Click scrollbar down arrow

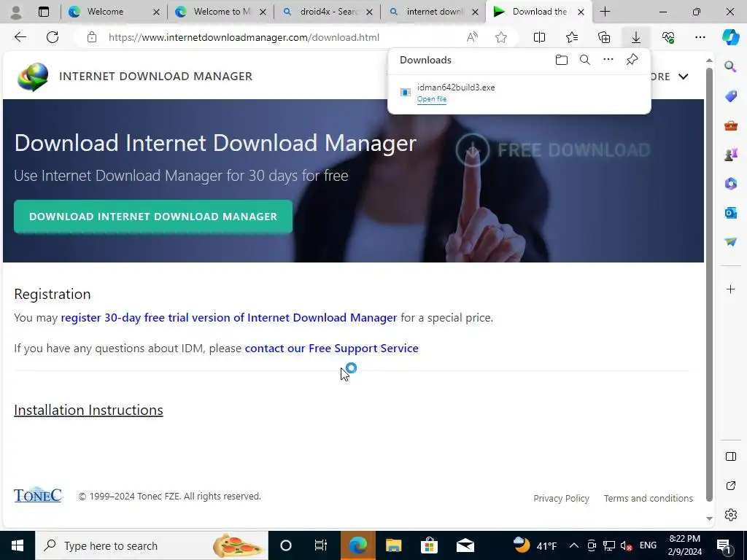tap(709, 518)
